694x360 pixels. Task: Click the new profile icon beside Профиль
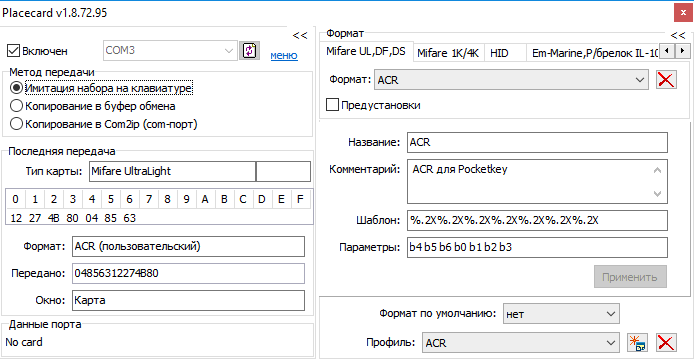637,343
